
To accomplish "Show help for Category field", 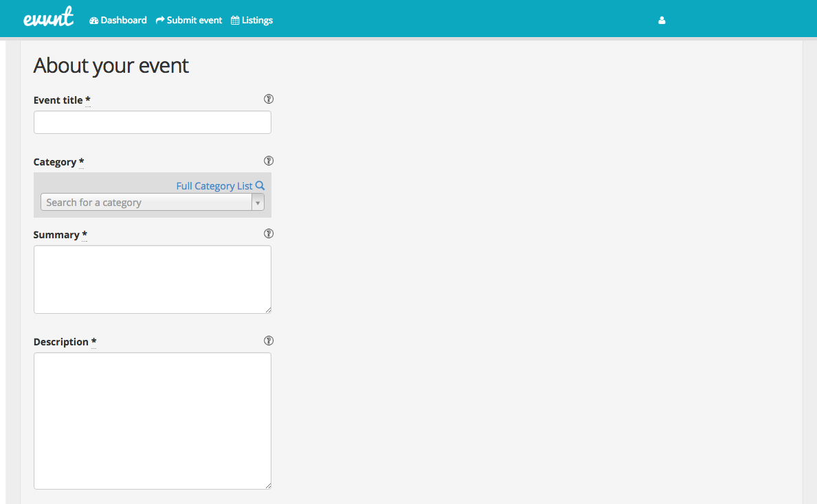I will pyautogui.click(x=269, y=161).
